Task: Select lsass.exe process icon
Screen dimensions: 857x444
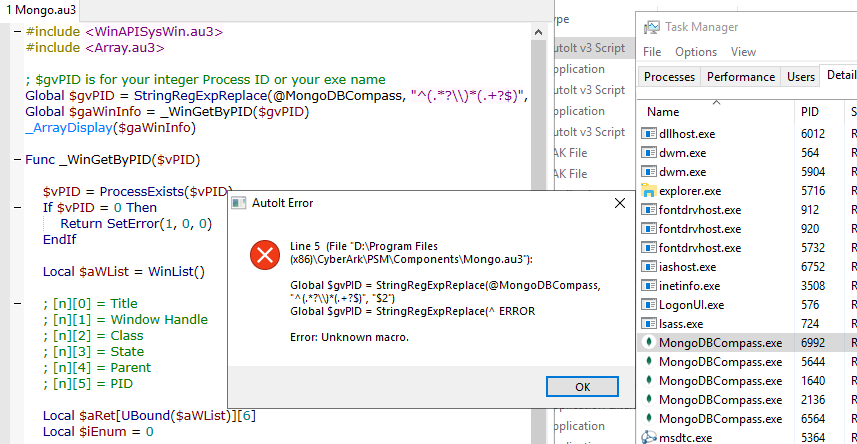Action: coord(649,324)
